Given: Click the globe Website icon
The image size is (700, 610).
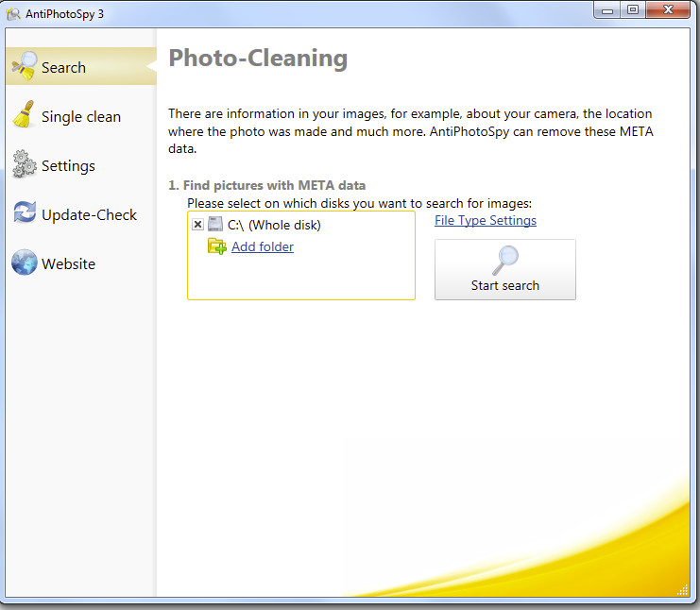Looking at the screenshot, I should click(x=25, y=262).
